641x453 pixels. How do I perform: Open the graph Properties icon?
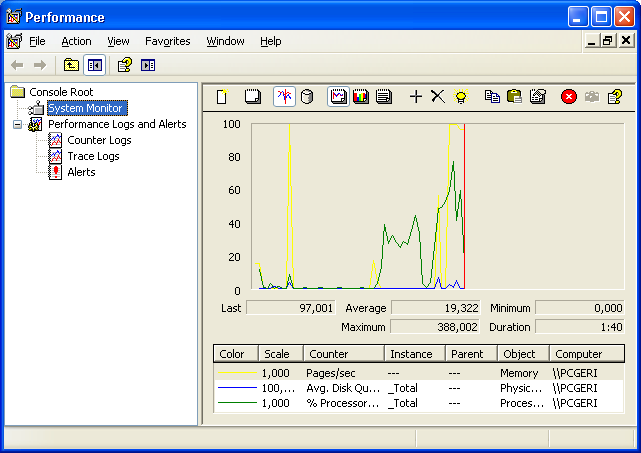(538, 97)
